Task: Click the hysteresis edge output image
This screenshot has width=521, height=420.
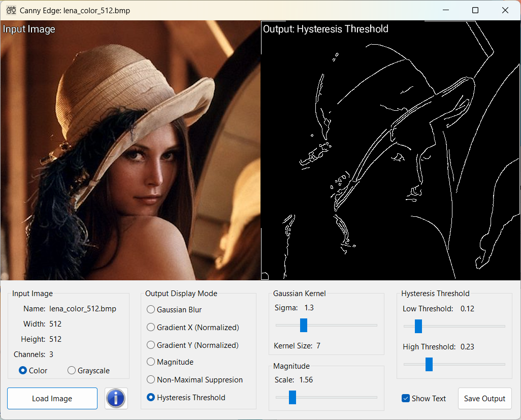Action: pyautogui.click(x=390, y=150)
